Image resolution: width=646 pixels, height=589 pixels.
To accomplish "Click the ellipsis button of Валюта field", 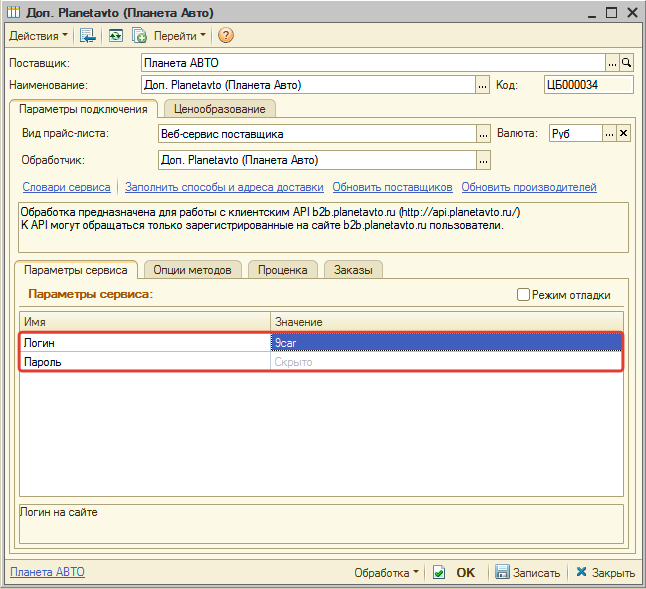I will [609, 134].
